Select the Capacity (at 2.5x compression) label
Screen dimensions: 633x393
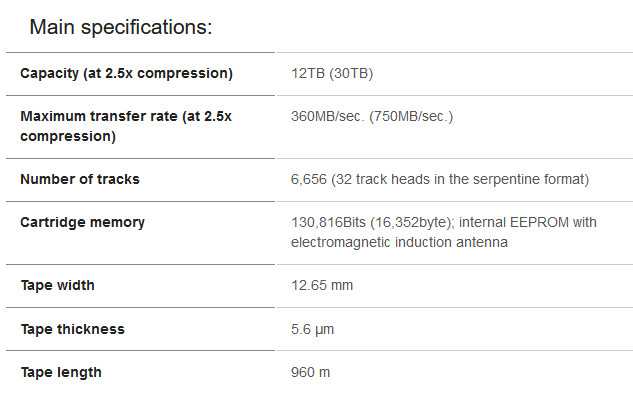coord(126,74)
